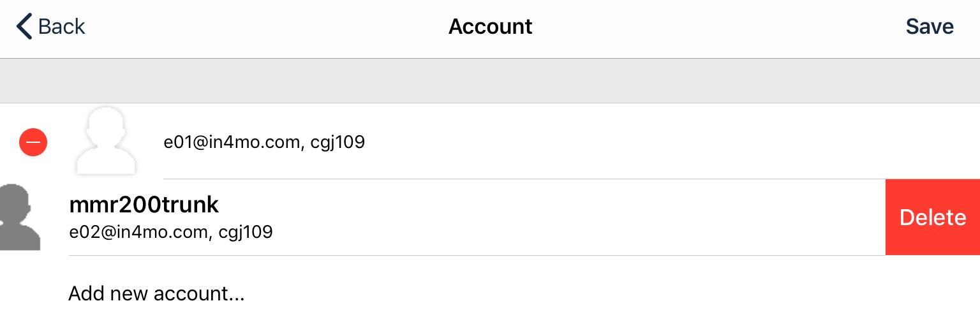The width and height of the screenshot is (980, 331).
Task: Open Add new account...
Action: 156,294
